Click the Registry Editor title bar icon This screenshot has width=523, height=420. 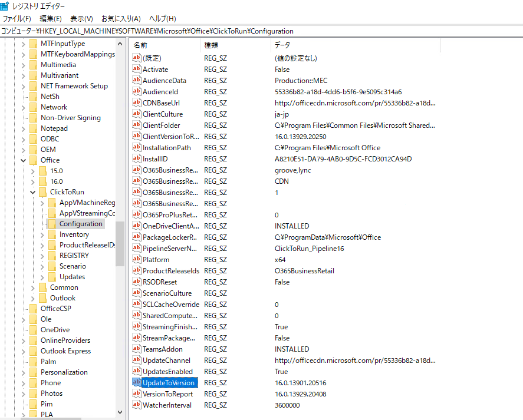click(5, 6)
